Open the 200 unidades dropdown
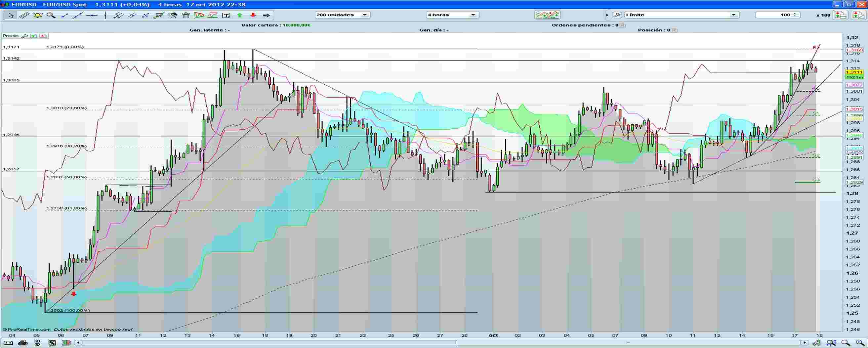868x348 pixels. [365, 15]
